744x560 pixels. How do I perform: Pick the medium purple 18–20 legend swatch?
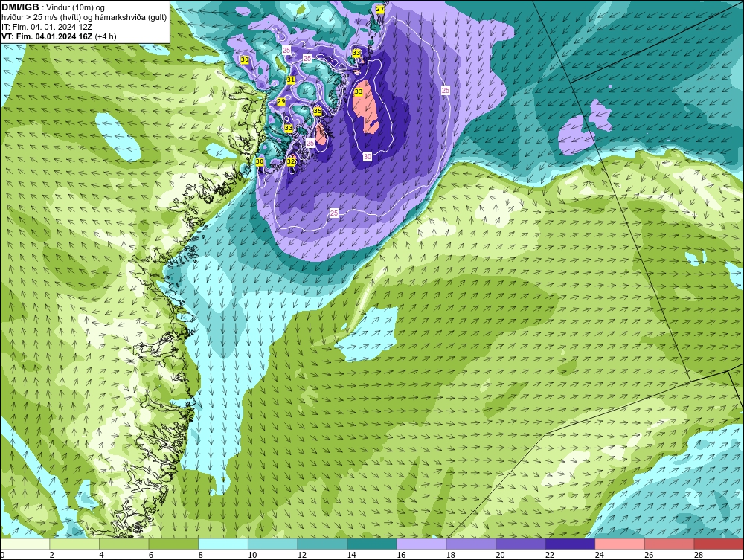pyautogui.click(x=471, y=544)
